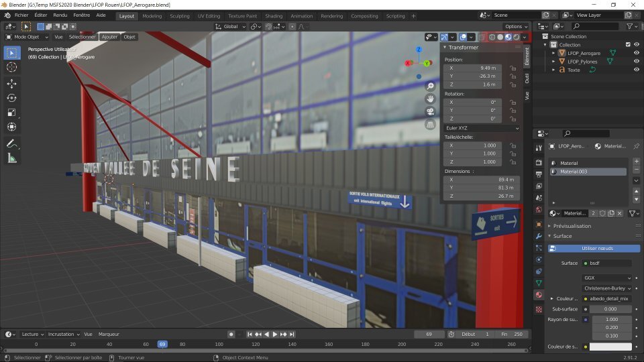Open the Rendu menu

(x=60, y=15)
